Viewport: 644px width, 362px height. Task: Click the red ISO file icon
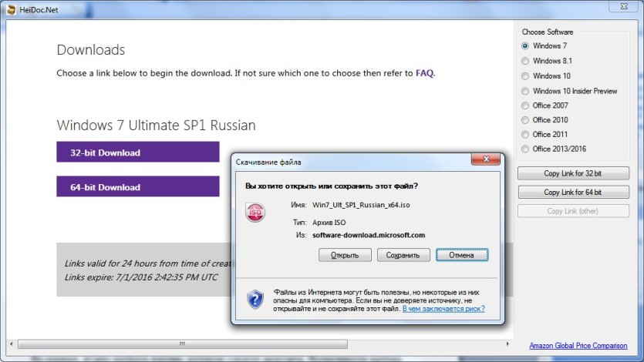[x=255, y=213]
